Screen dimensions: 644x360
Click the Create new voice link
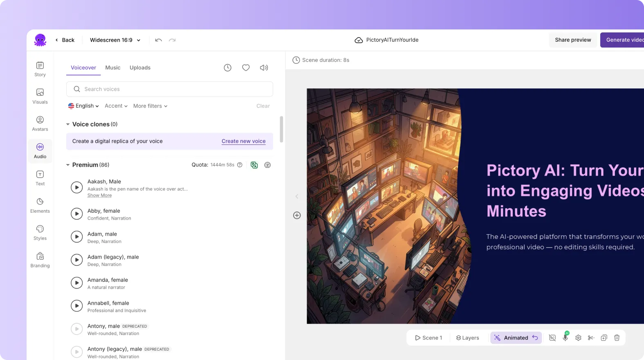(244, 141)
